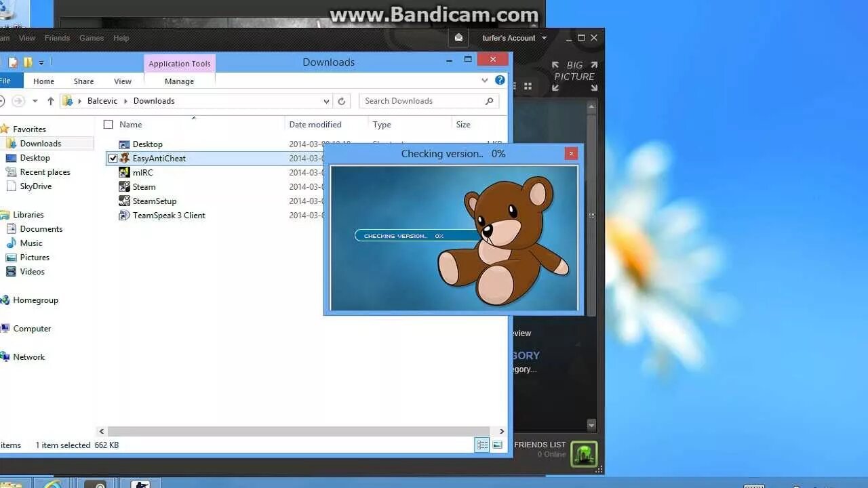
Task: Click Balcevic in the address path
Action: (x=102, y=101)
